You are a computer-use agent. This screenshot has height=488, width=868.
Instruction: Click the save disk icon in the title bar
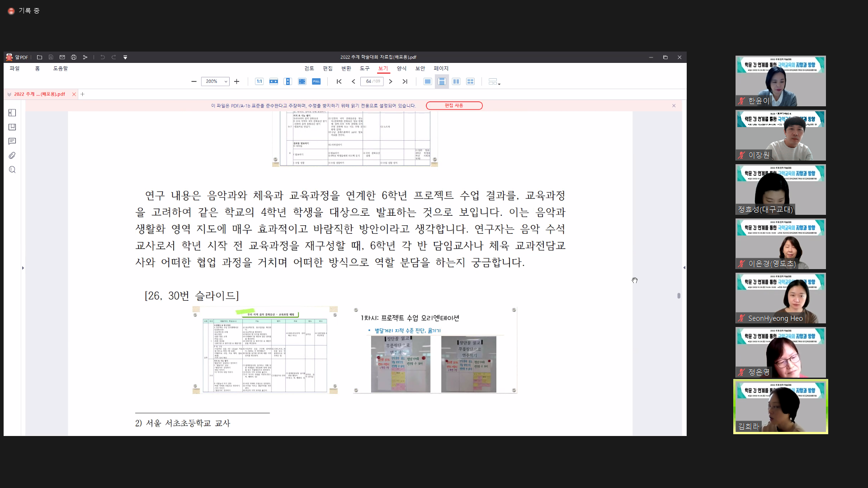pos(51,57)
